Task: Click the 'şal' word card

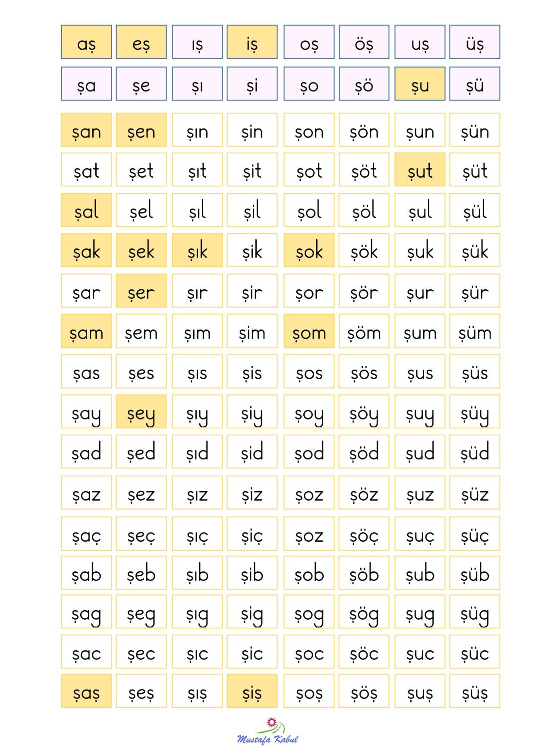Action: coord(86,210)
